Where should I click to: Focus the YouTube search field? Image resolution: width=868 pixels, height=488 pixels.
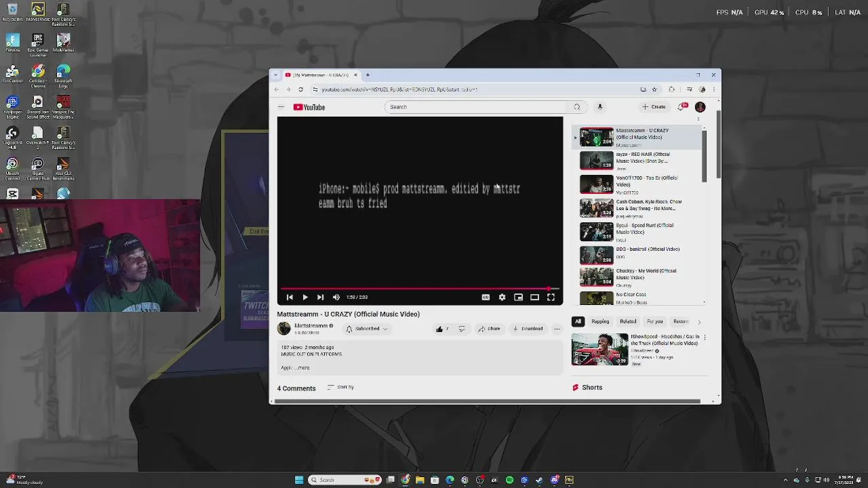pos(476,107)
